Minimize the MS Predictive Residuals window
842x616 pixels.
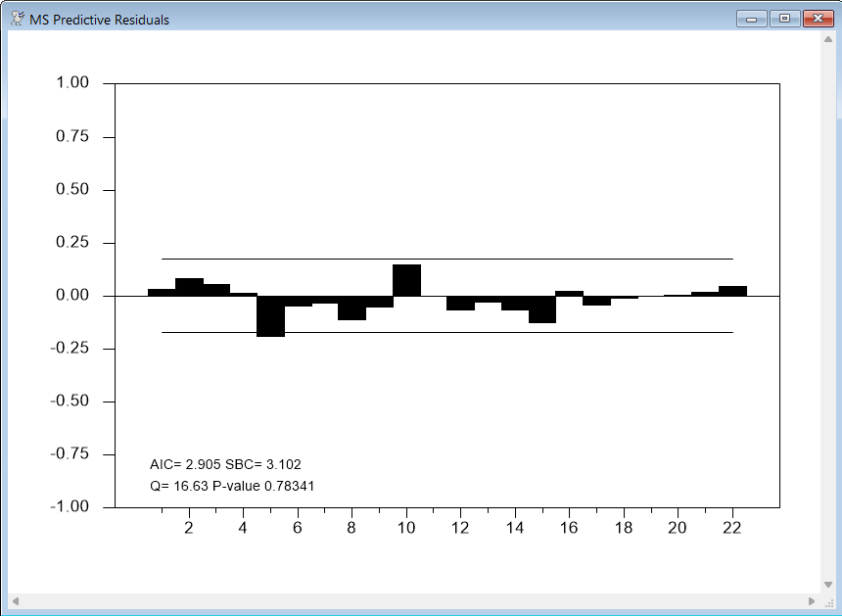(752, 19)
